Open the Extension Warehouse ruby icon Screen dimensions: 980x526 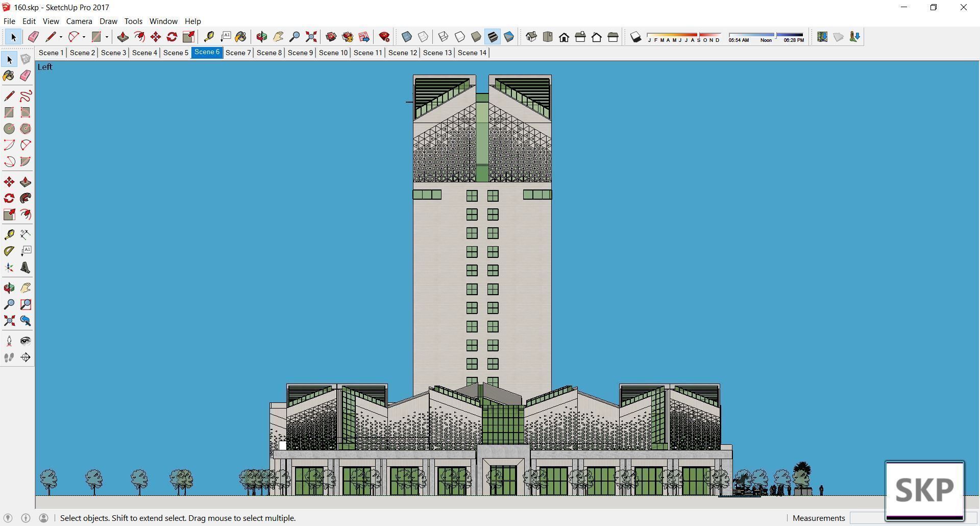(384, 37)
